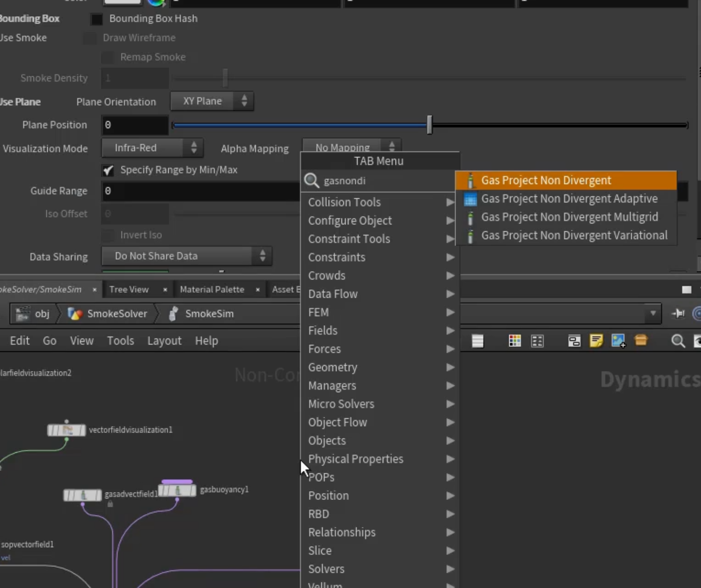
Task: Click the pin icon beside path bar
Action: coord(678,313)
